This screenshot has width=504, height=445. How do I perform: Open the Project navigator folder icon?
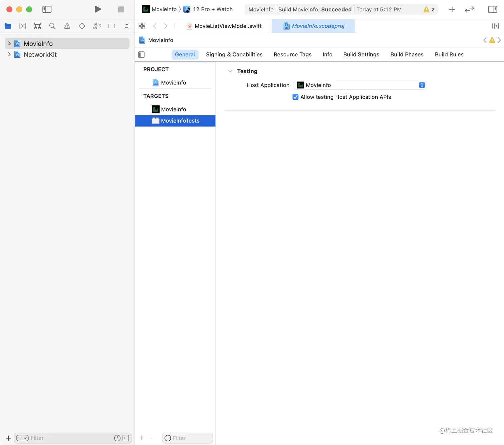[8, 26]
